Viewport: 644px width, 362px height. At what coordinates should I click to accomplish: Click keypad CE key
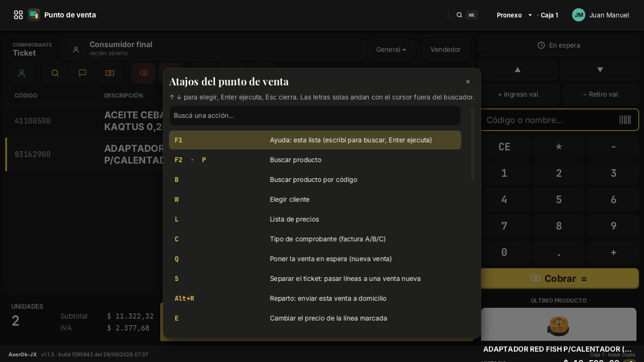point(504,147)
